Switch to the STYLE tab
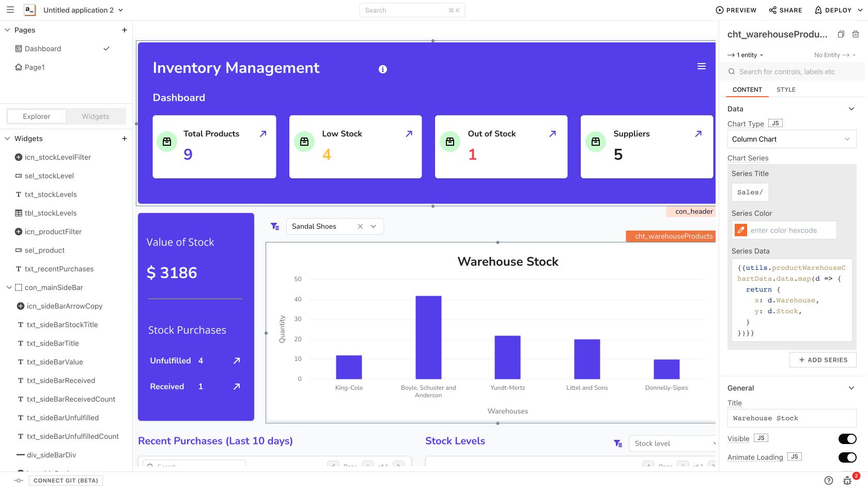Image resolution: width=868 pixels, height=489 pixels. coord(786,89)
